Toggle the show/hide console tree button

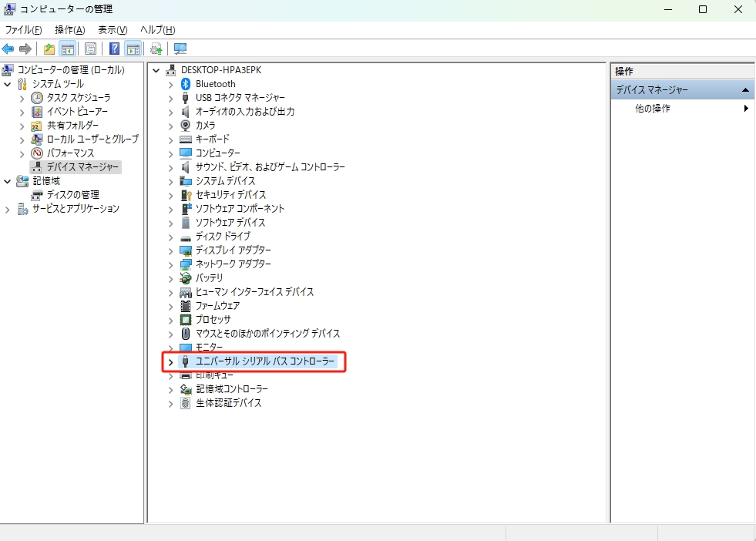pos(68,49)
